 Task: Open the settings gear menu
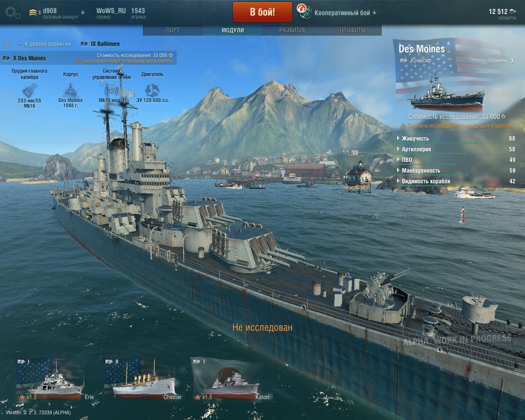pos(12,13)
